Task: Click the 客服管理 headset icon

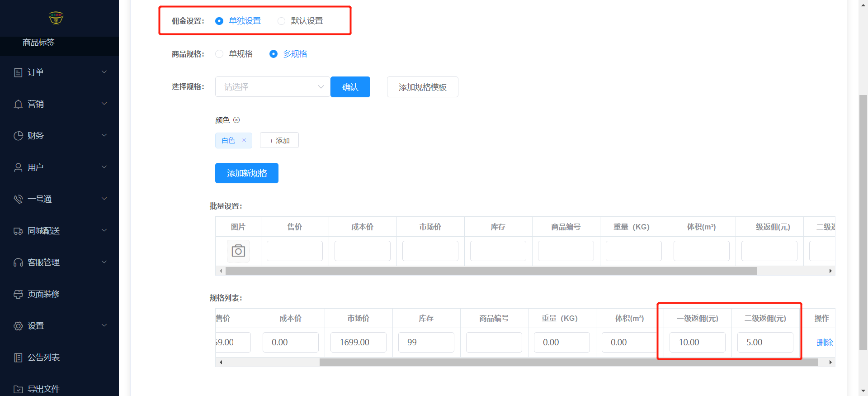Action: pyautogui.click(x=18, y=262)
